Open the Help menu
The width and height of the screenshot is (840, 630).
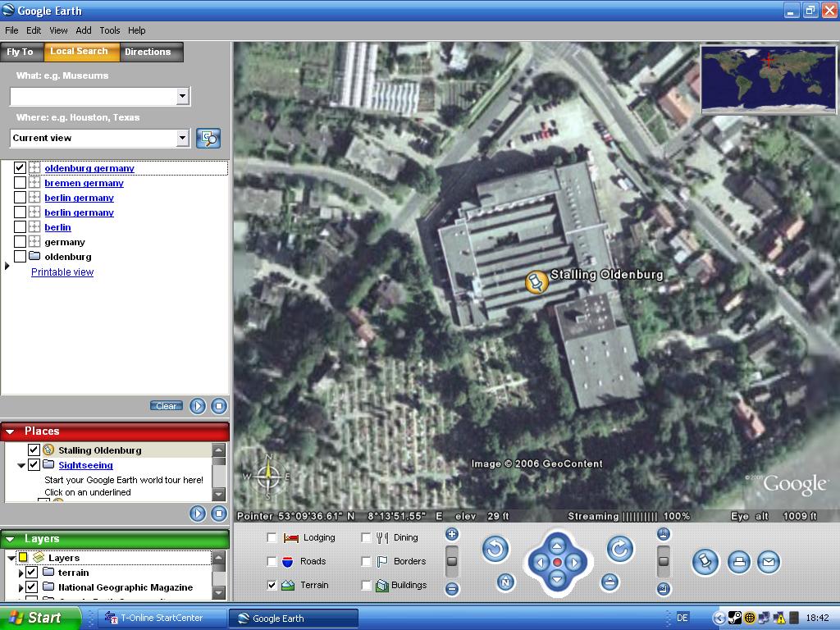137,30
